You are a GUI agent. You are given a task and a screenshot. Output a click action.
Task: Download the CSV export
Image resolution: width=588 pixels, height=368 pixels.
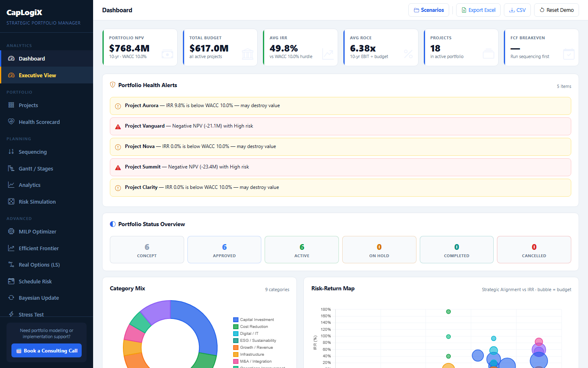517,10
